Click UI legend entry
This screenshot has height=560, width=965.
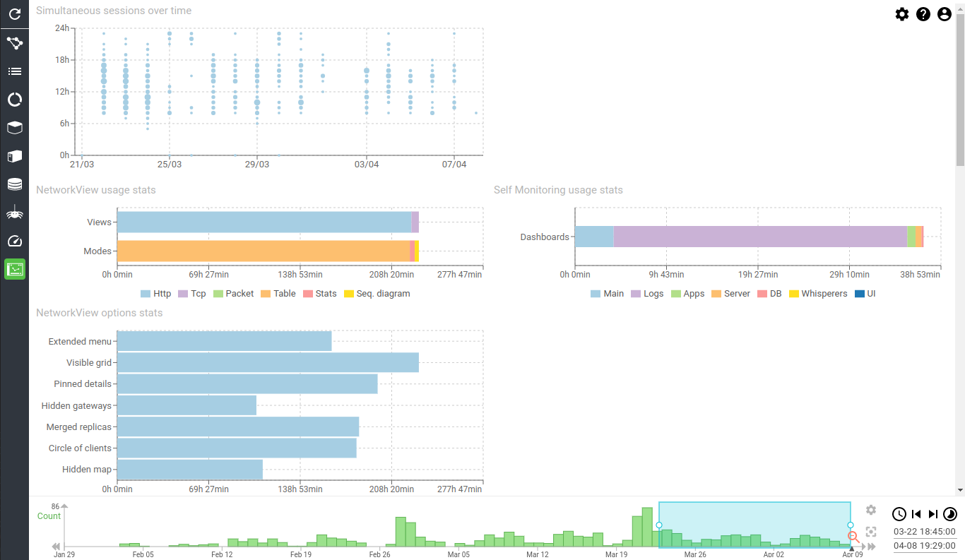coord(865,294)
